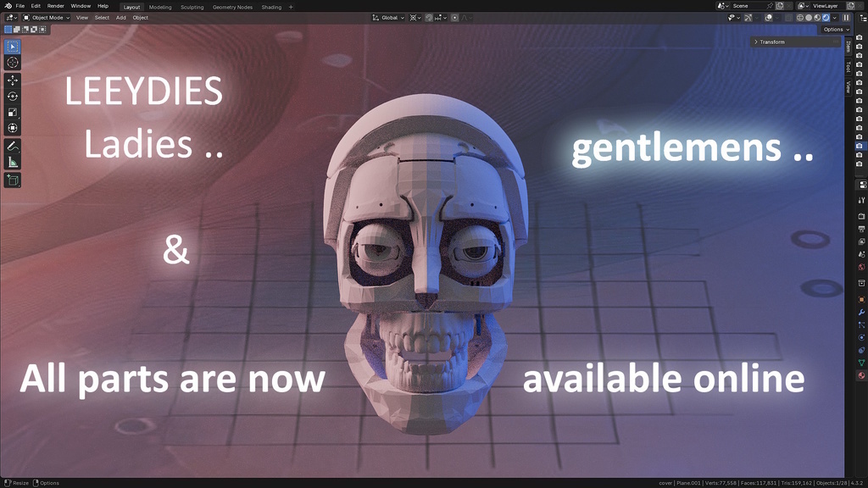868x488 pixels.
Task: Open the viewport Object menu
Action: coord(140,18)
